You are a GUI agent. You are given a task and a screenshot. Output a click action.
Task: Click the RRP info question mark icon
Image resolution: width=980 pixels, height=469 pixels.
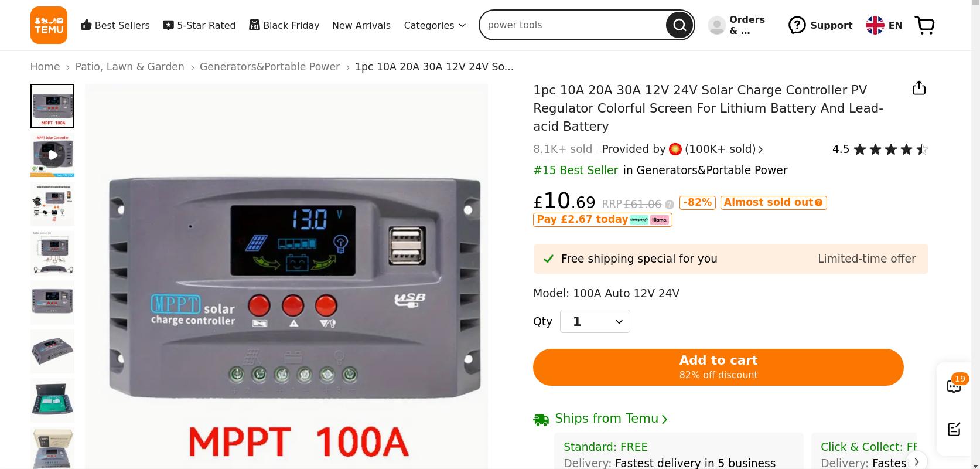669,205
